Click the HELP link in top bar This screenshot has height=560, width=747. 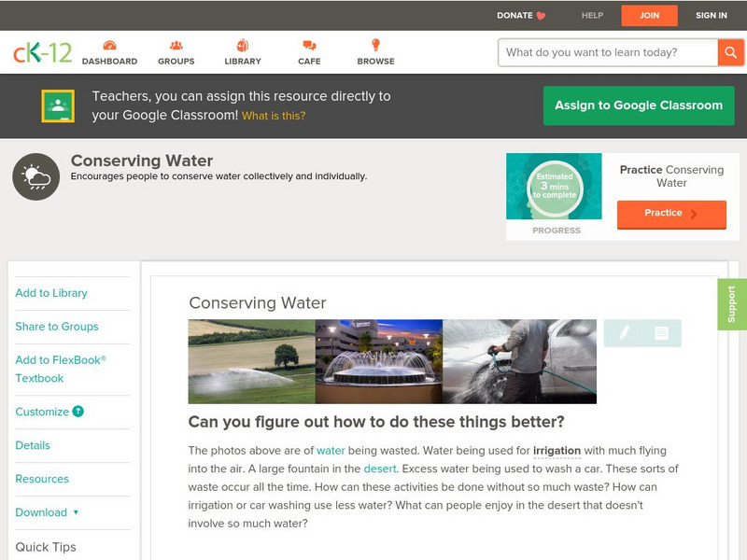click(592, 15)
